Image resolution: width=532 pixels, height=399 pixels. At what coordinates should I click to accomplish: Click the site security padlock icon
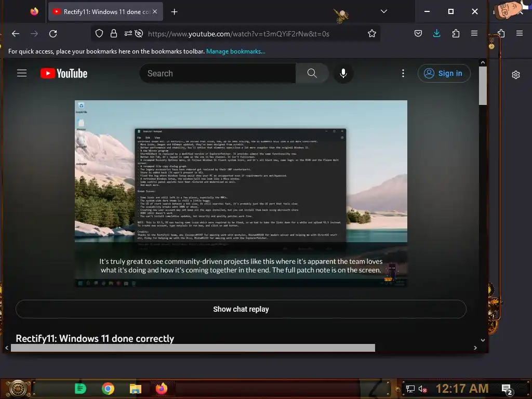(x=114, y=34)
